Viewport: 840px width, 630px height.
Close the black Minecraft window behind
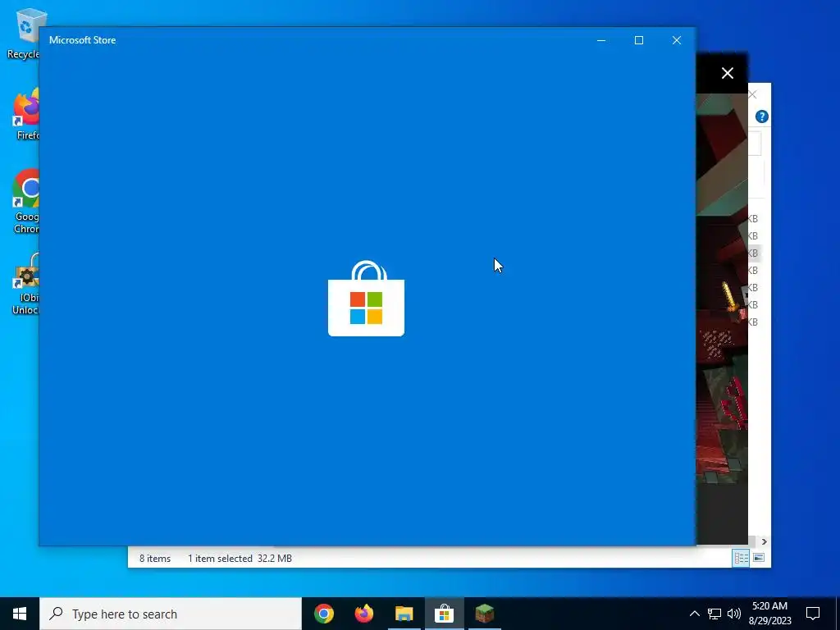click(x=727, y=73)
